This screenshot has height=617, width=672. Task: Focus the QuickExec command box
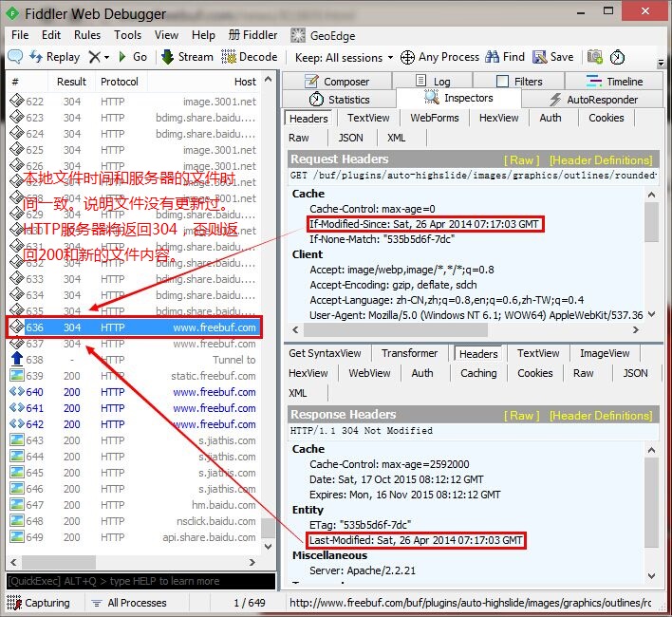click(140, 581)
